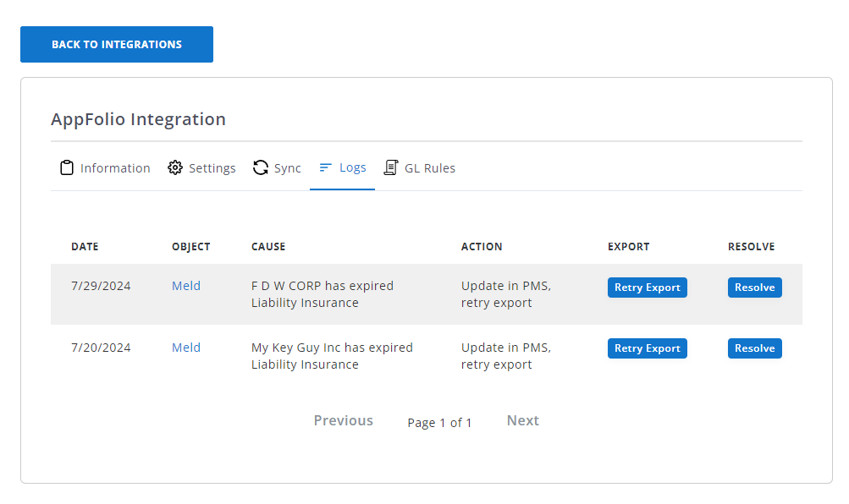Resolve the My Key Guy Inc entry
Screen dimensions: 849x504
coord(754,348)
